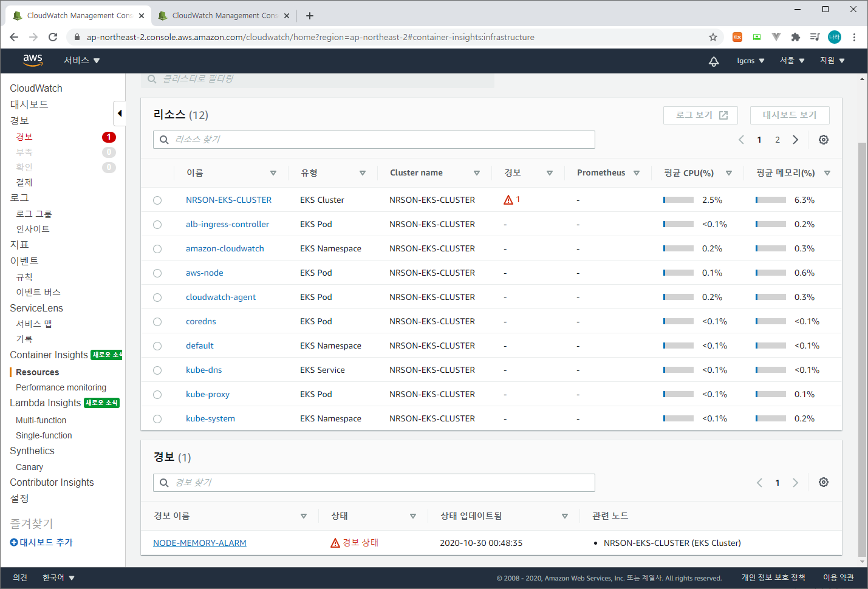Open Chrome three-dot menu
The image size is (868, 589).
(x=854, y=37)
